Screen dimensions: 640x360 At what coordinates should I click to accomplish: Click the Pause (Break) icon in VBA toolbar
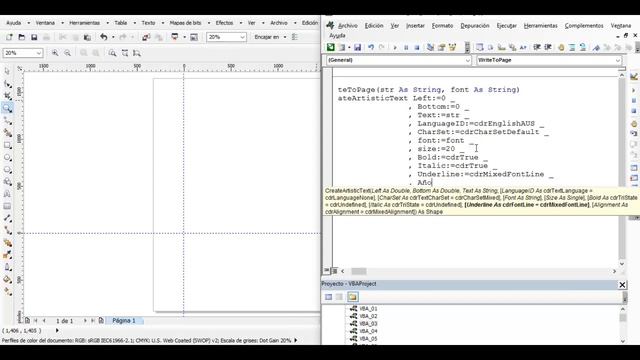click(x=406, y=47)
